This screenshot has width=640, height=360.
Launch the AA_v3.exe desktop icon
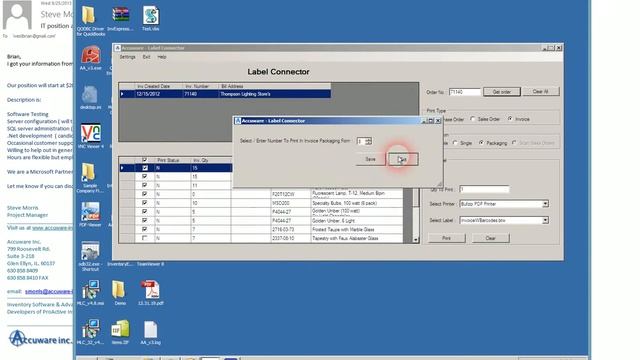(91, 56)
